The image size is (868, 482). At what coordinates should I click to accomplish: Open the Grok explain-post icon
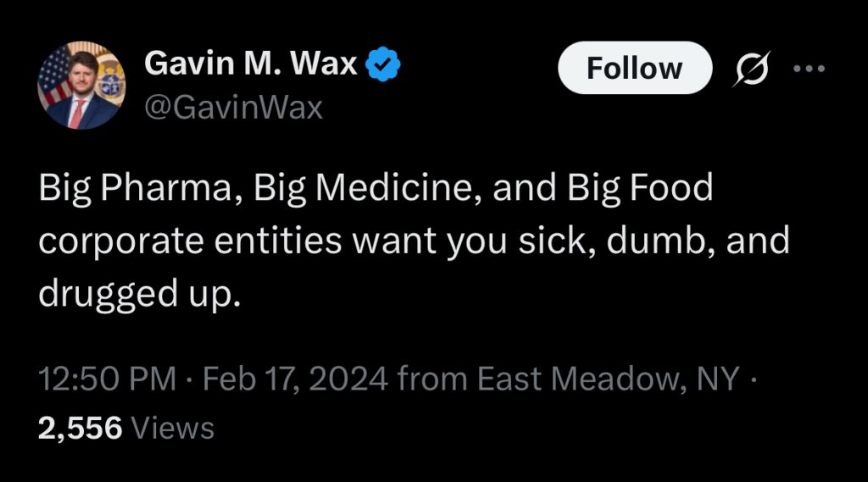(752, 69)
